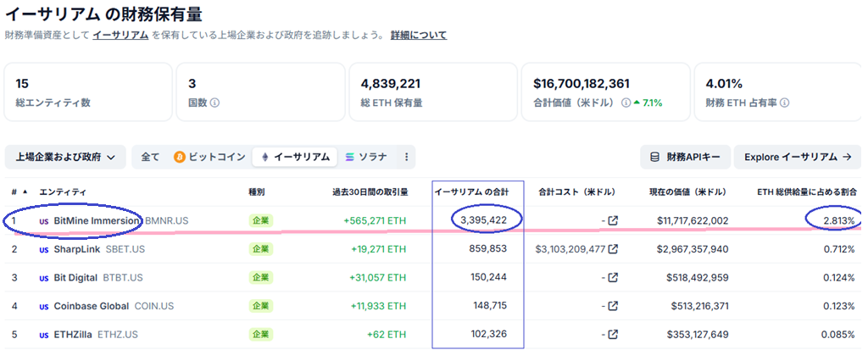Viewport: 868px width, 350px height.
Task: Open external link icon in BitMine Immersion row
Action: pyautogui.click(x=613, y=221)
